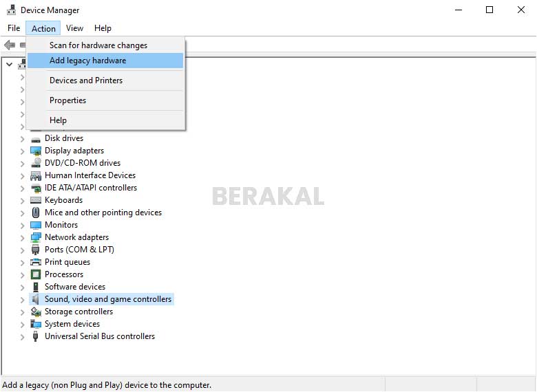Click the back arrow toolbar button
This screenshot has width=537, height=392.
point(10,45)
